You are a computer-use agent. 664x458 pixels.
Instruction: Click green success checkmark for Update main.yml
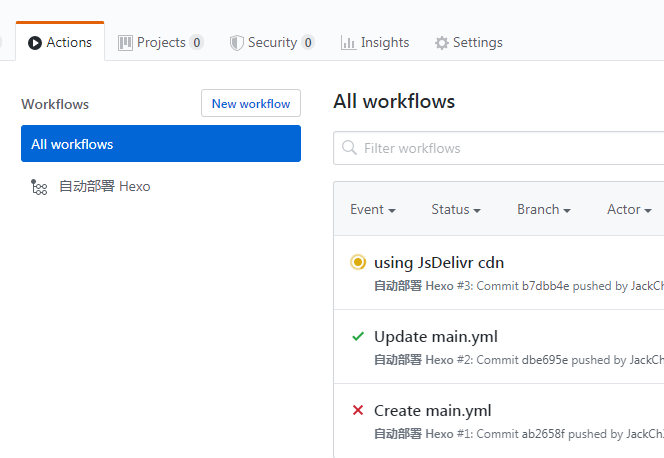(358, 337)
